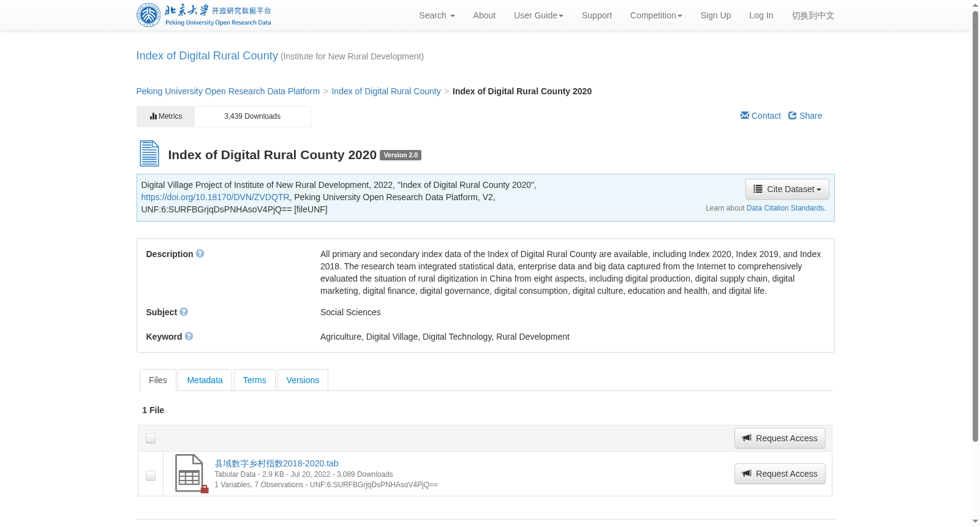The height and width of the screenshot is (527, 980).
Task: Open the Data Citation Standards link
Action: tap(786, 208)
